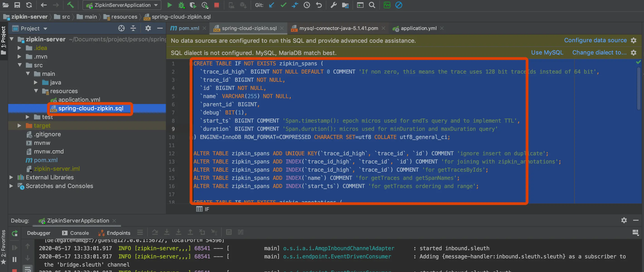
Task: Open Git history clock icon
Action: coord(307,5)
